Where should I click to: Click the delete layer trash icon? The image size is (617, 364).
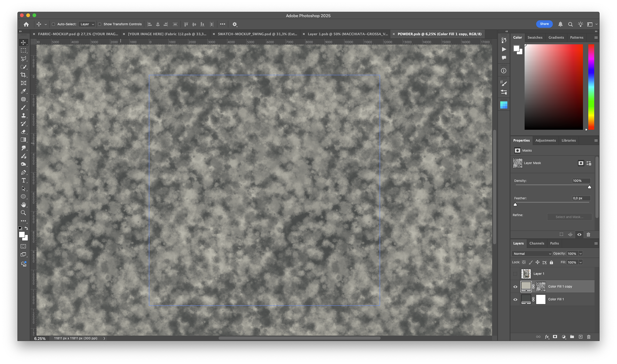click(589, 337)
